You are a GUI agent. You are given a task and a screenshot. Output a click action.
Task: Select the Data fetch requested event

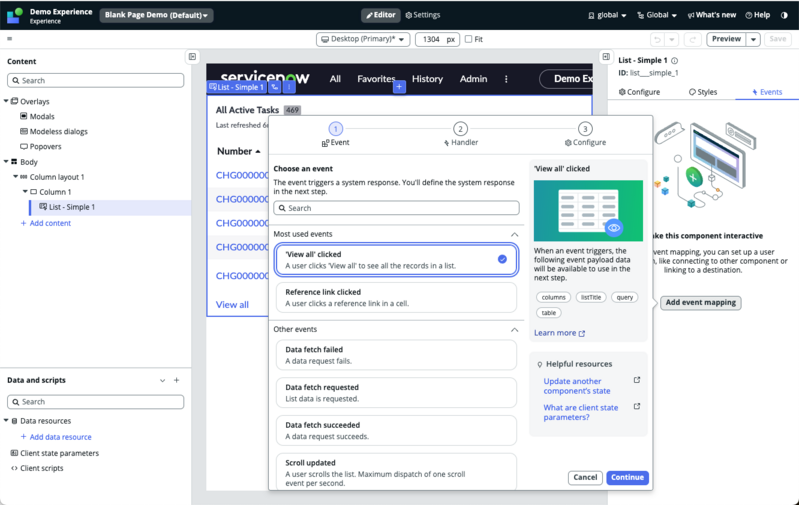coord(396,393)
